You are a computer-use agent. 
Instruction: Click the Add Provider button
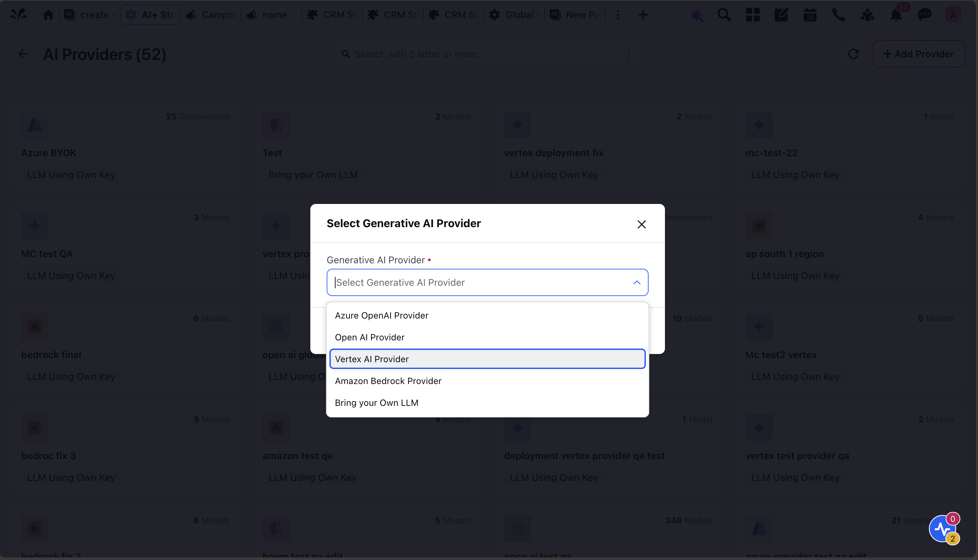pos(918,54)
